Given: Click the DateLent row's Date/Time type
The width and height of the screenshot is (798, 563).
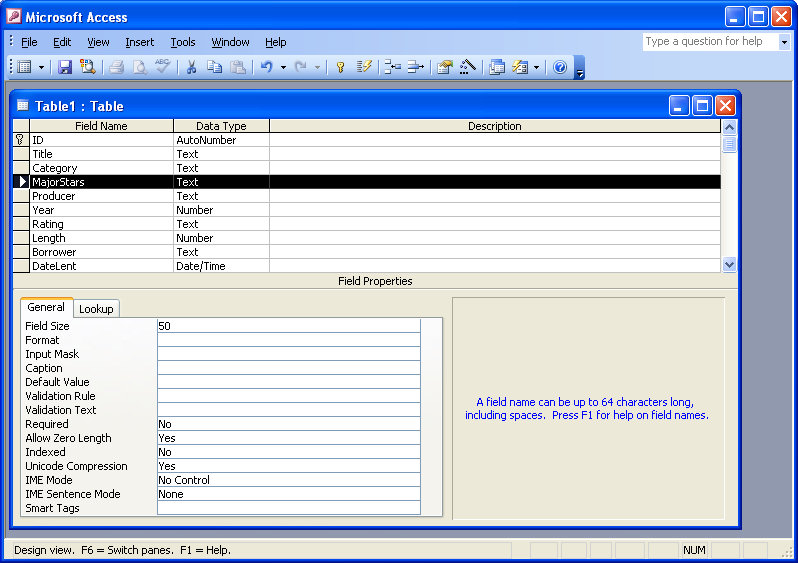Looking at the screenshot, I should (x=221, y=266).
